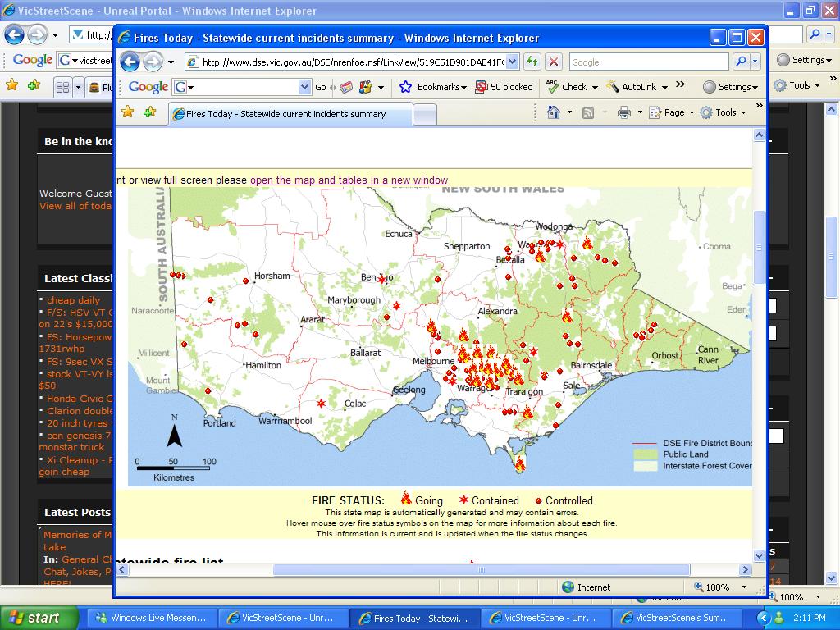
Task: Expand the AutoLink dropdown arrow
Action: [x=664, y=87]
